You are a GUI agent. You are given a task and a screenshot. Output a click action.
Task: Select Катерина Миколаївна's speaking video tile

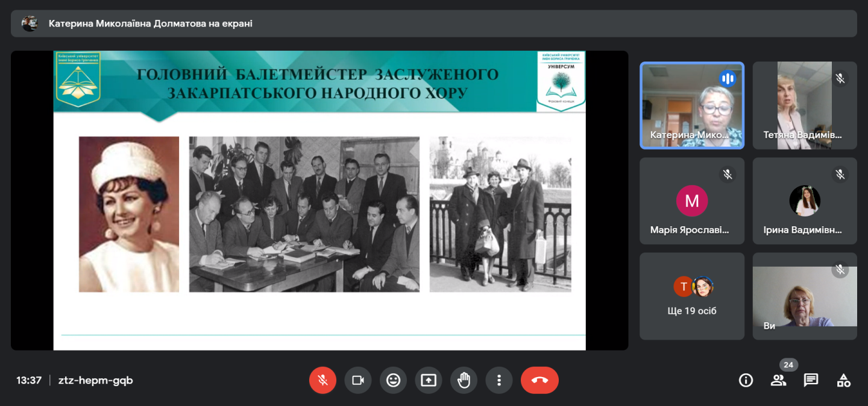pos(691,106)
